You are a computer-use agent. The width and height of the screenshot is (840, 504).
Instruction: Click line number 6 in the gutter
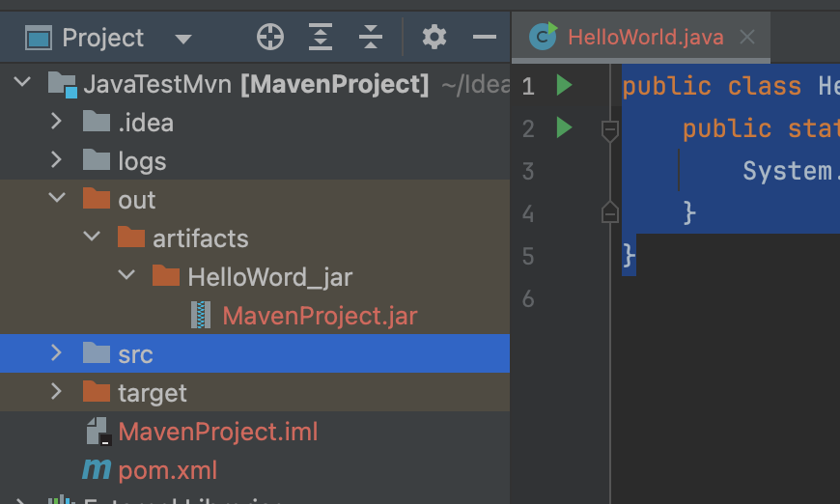[528, 299]
